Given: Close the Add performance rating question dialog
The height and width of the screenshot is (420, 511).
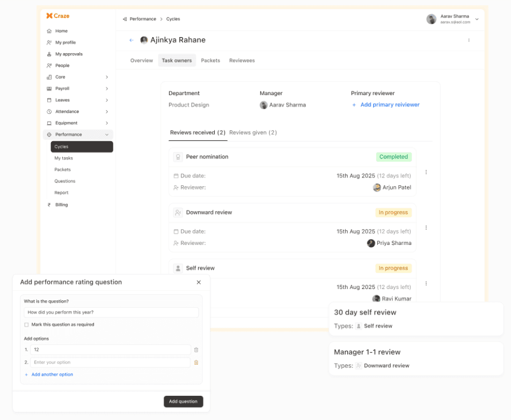Looking at the screenshot, I should click(199, 283).
